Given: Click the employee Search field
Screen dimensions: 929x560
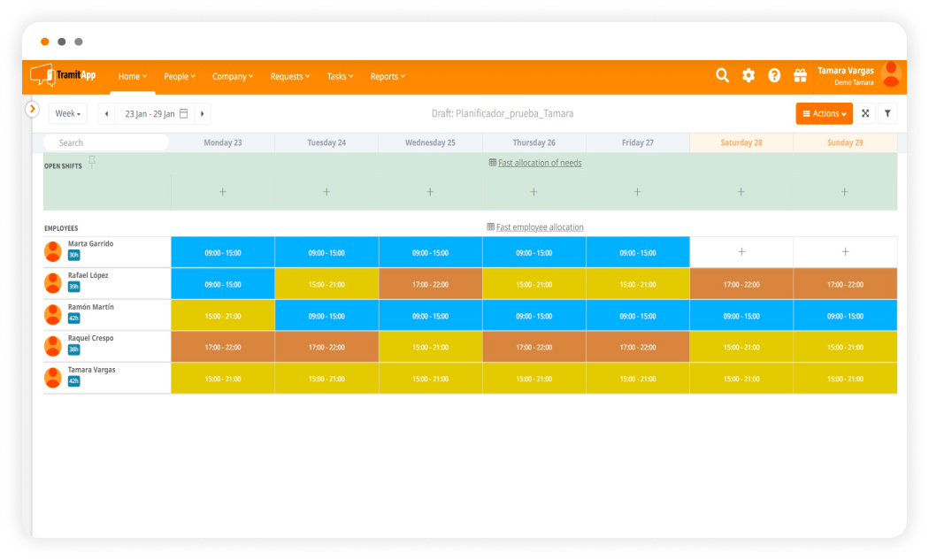Looking at the screenshot, I should 106,142.
